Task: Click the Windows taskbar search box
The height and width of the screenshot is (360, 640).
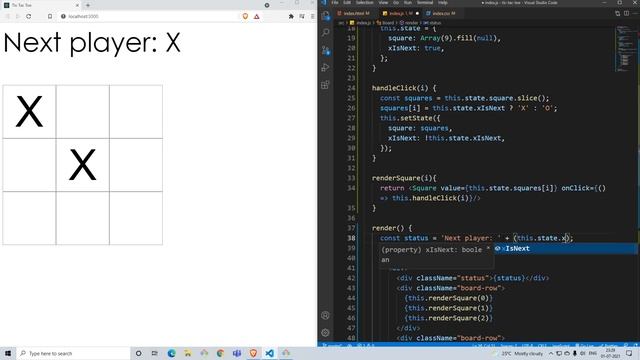Action: point(73,353)
